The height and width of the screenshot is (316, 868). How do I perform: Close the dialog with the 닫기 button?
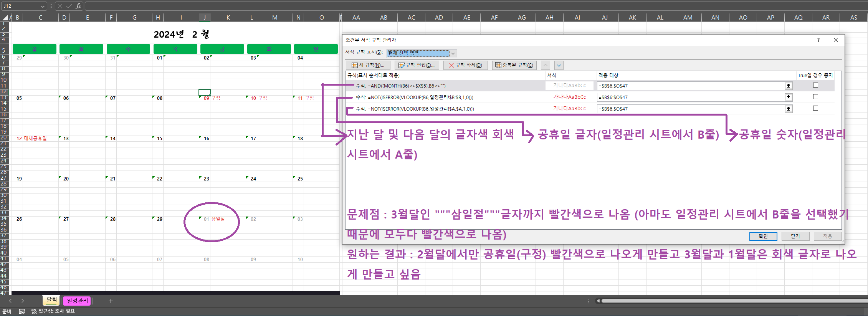(x=795, y=236)
